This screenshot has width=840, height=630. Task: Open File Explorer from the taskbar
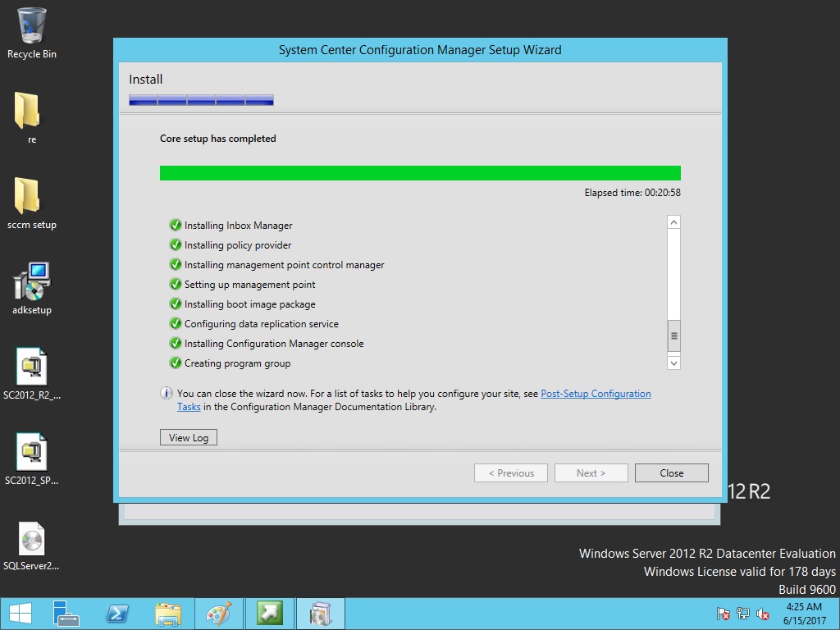coord(168,614)
